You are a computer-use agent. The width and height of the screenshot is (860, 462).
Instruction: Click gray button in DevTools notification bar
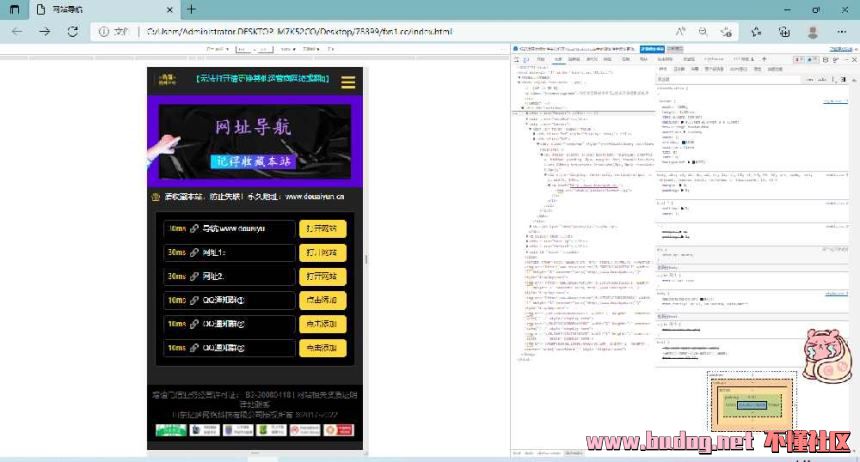[x=675, y=49]
